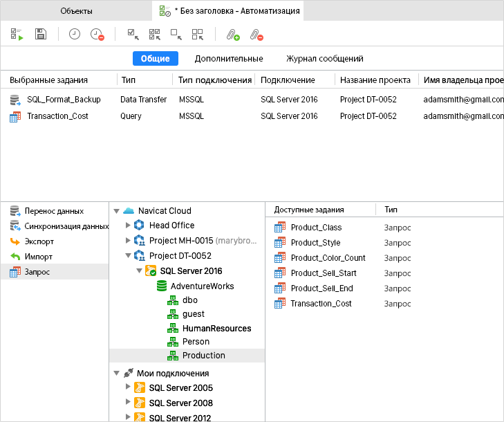Click the deselect all jobs icon
This screenshot has width=504, height=422.
[x=198, y=35]
